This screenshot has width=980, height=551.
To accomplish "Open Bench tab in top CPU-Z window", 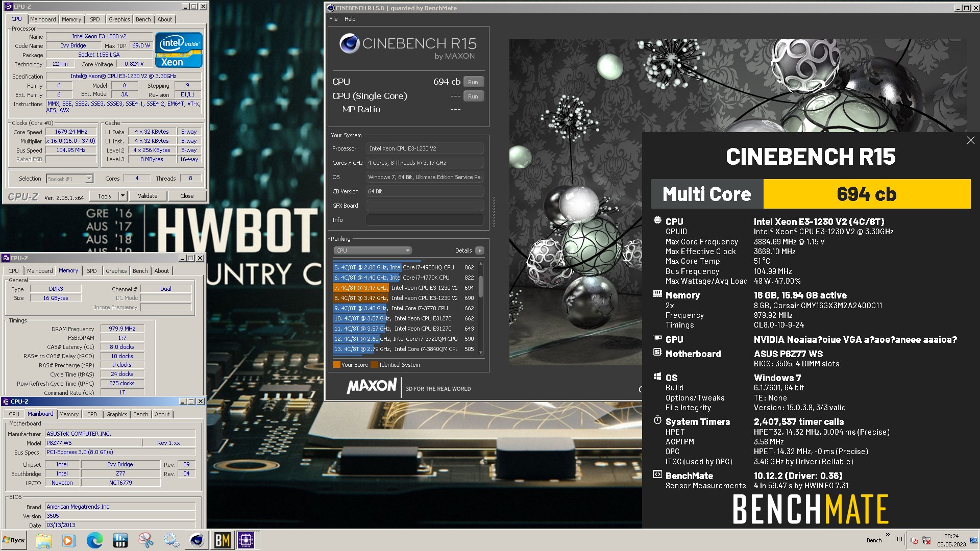I will [143, 19].
